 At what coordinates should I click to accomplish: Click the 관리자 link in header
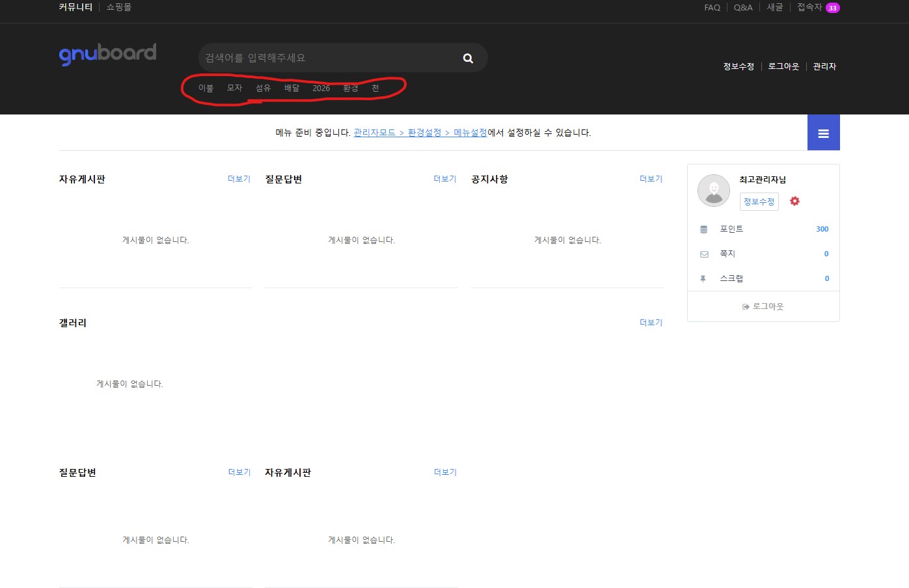[x=824, y=66]
